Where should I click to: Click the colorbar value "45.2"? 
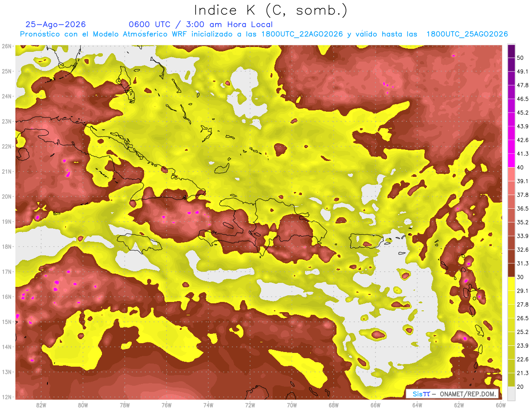(523, 113)
